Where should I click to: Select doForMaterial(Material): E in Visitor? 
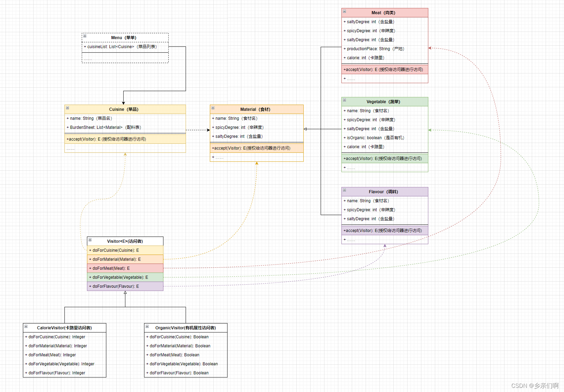125,259
